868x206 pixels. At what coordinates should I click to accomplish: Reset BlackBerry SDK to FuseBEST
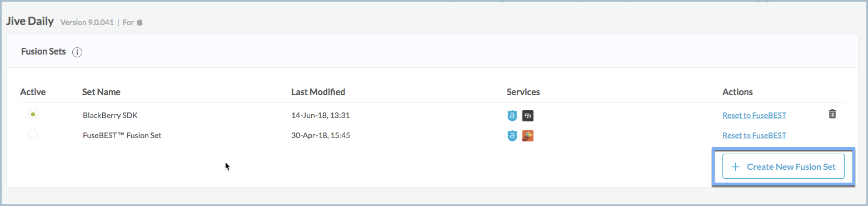(x=754, y=116)
